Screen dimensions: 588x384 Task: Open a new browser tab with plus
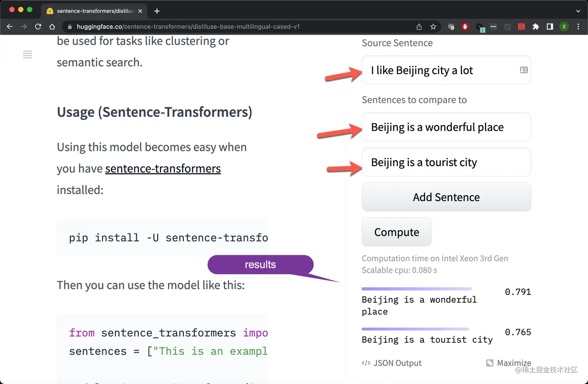tap(157, 11)
